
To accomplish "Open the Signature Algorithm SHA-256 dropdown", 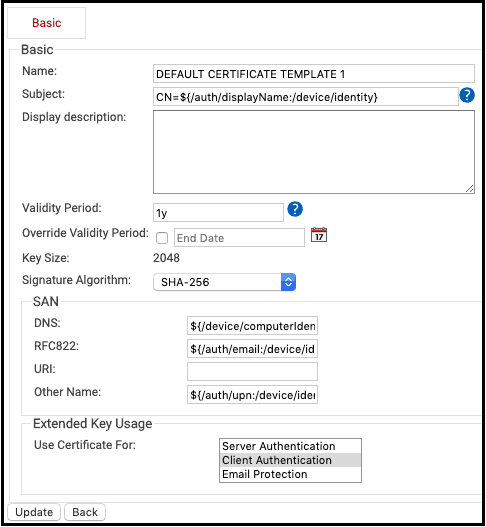I will 225,282.
